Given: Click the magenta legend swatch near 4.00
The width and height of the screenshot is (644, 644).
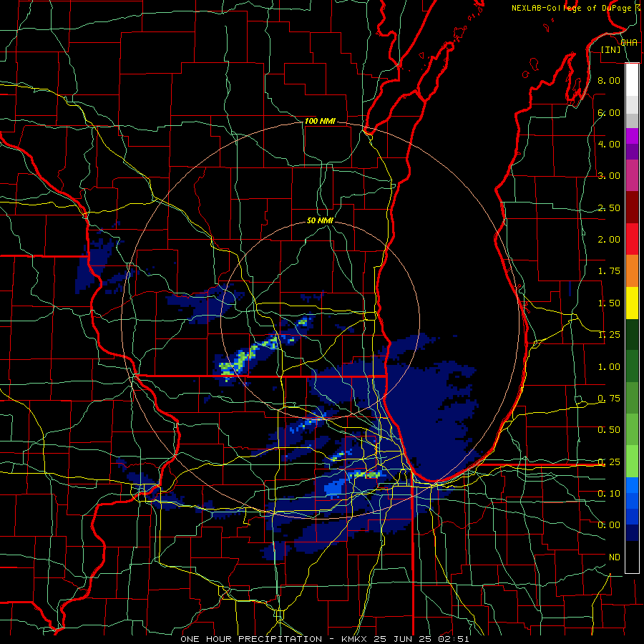Looking at the screenshot, I should (x=632, y=136).
